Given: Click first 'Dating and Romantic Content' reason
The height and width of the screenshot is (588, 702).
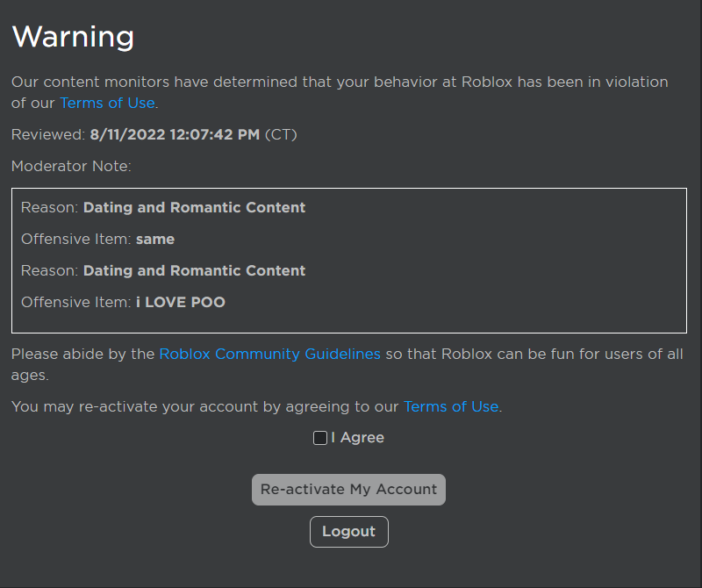Looking at the screenshot, I should (194, 207).
